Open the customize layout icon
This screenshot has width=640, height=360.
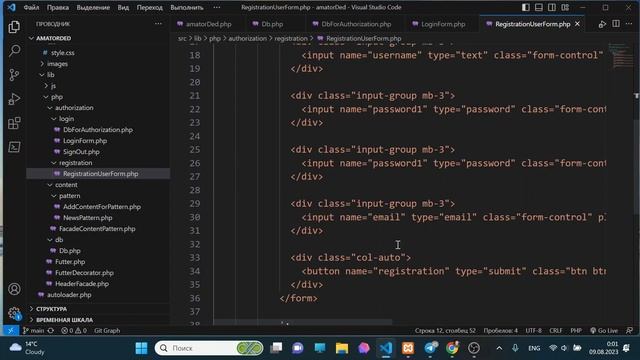tap(565, 7)
